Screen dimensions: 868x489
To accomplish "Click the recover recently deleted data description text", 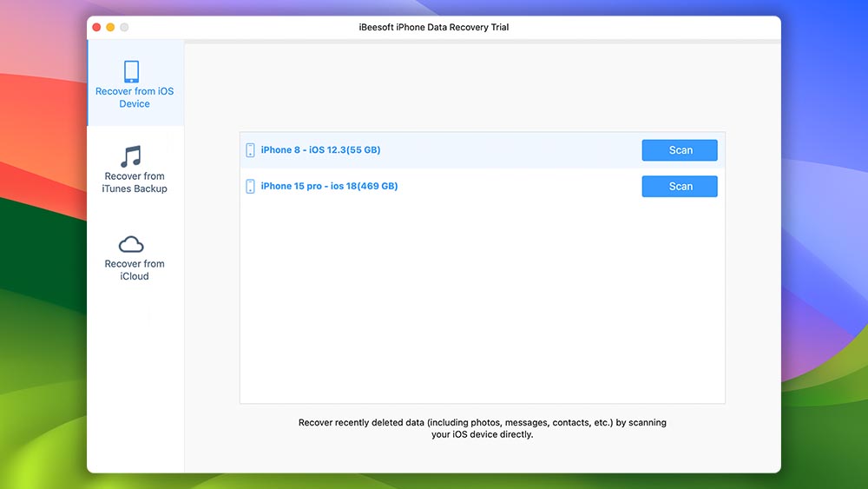I will coord(482,428).
